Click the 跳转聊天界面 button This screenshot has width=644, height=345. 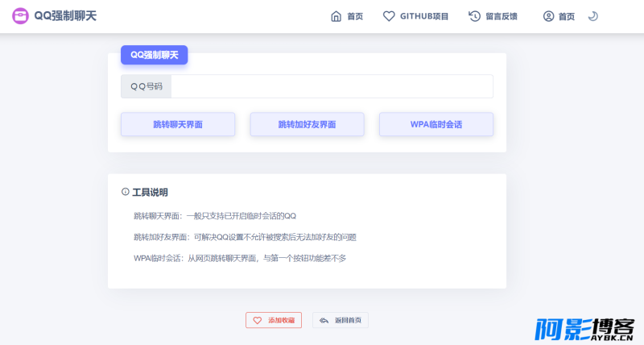(x=178, y=124)
